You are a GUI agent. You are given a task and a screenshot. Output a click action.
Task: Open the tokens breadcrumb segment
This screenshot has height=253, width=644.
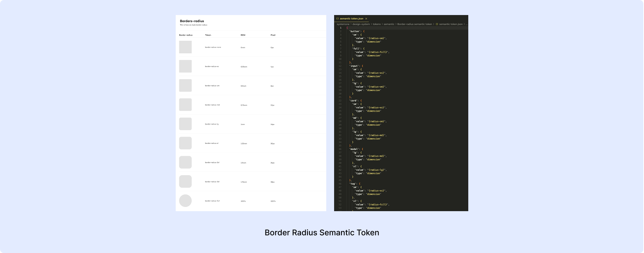pos(377,24)
